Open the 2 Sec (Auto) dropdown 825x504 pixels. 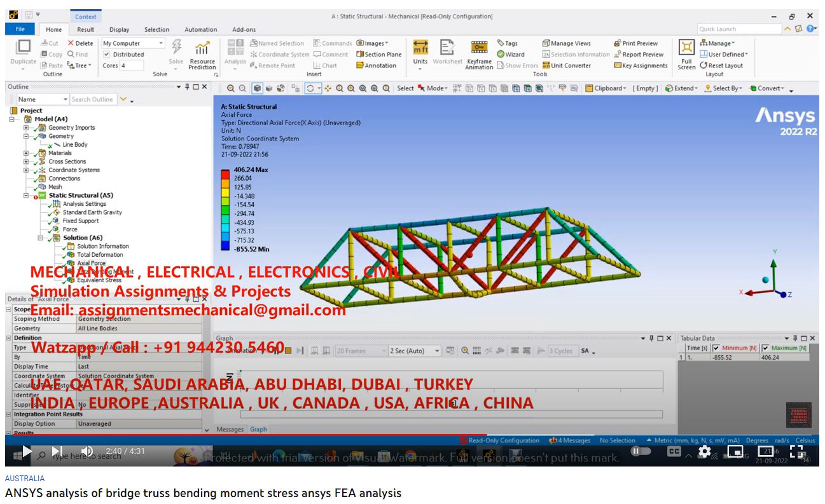click(415, 351)
